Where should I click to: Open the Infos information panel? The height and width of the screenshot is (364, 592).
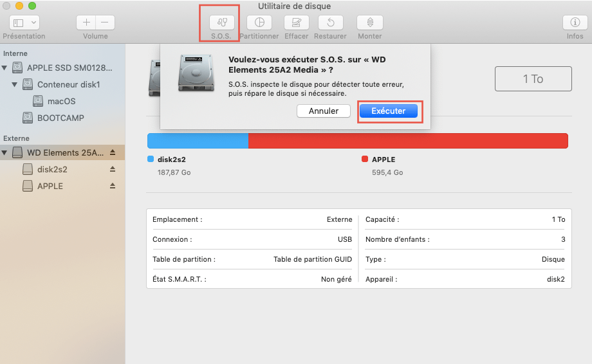coord(575,23)
